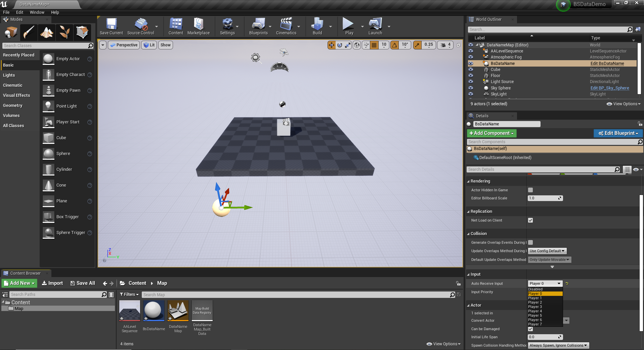This screenshot has width=644, height=350.
Task: Uncheck Net Load on Client
Action: pos(530,220)
